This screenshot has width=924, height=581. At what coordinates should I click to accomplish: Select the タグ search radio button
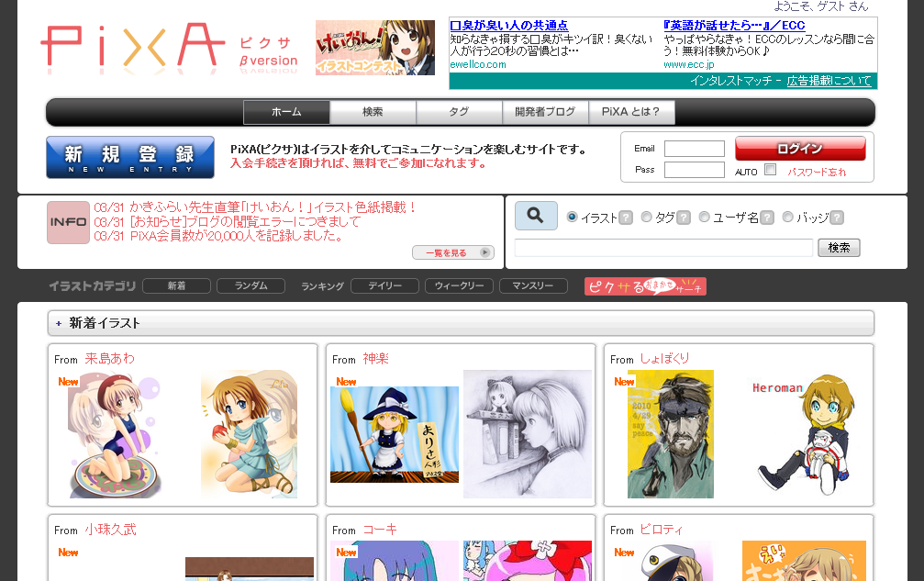point(646,217)
